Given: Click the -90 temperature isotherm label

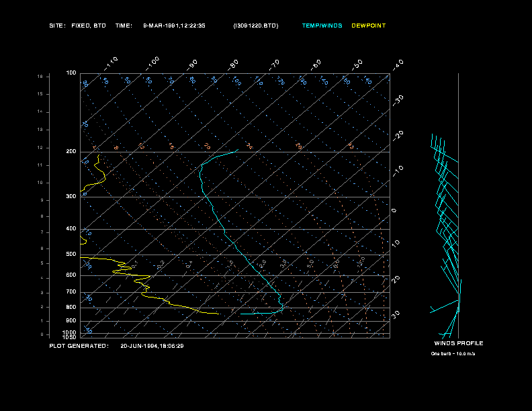Looking at the screenshot, I should pos(192,64).
